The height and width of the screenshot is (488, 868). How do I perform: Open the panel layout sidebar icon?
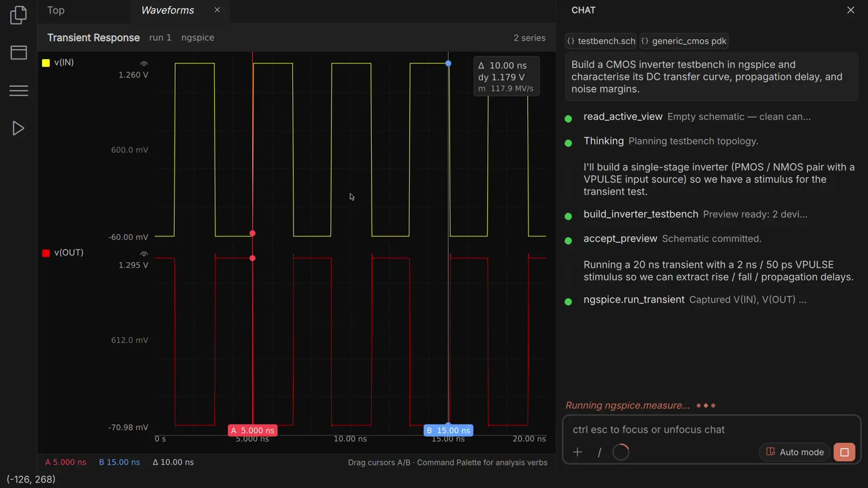[x=18, y=53]
